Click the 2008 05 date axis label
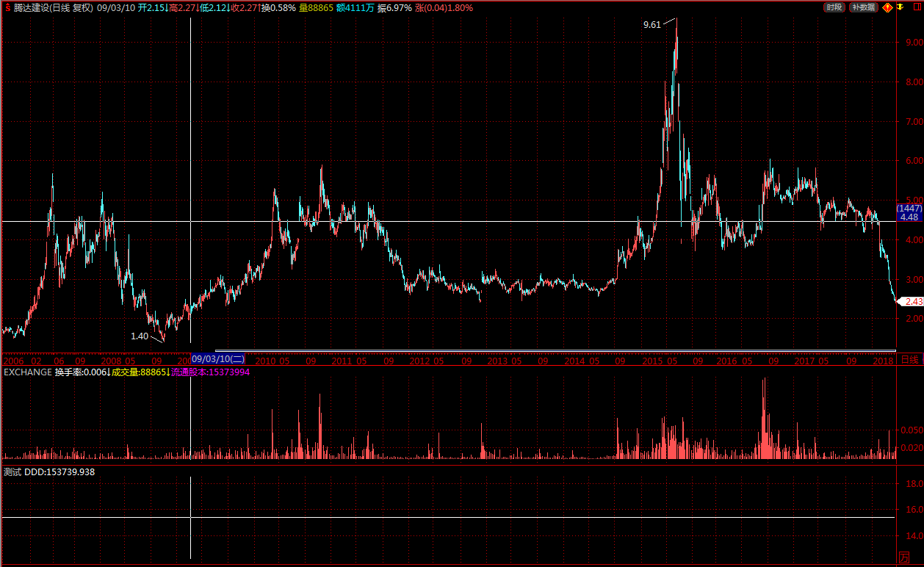Screen dimensions: 924x567 118,361
